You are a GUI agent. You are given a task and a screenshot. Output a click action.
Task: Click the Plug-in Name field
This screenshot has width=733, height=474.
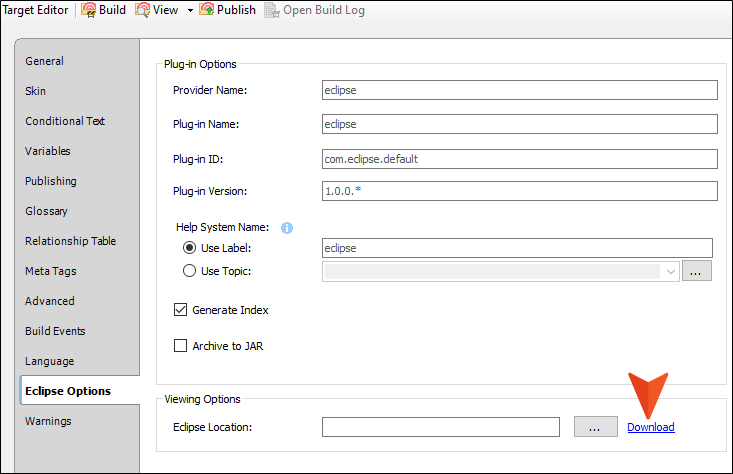(x=519, y=124)
